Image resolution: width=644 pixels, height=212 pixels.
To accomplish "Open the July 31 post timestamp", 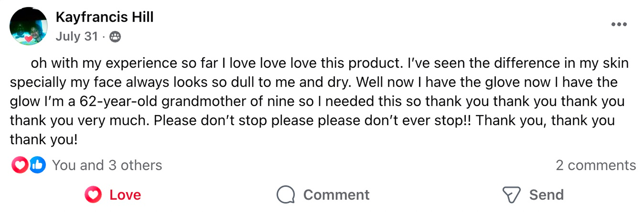I will point(77,37).
